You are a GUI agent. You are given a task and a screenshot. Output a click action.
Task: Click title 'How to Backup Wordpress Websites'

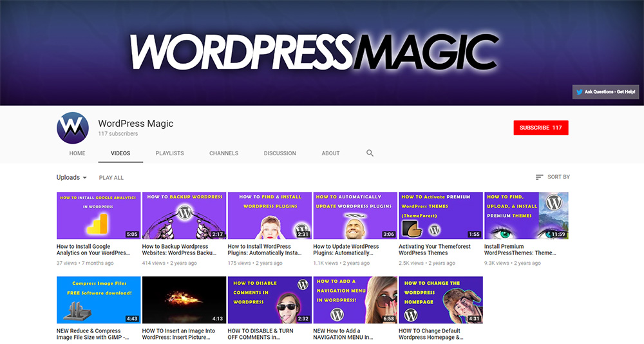click(x=179, y=249)
